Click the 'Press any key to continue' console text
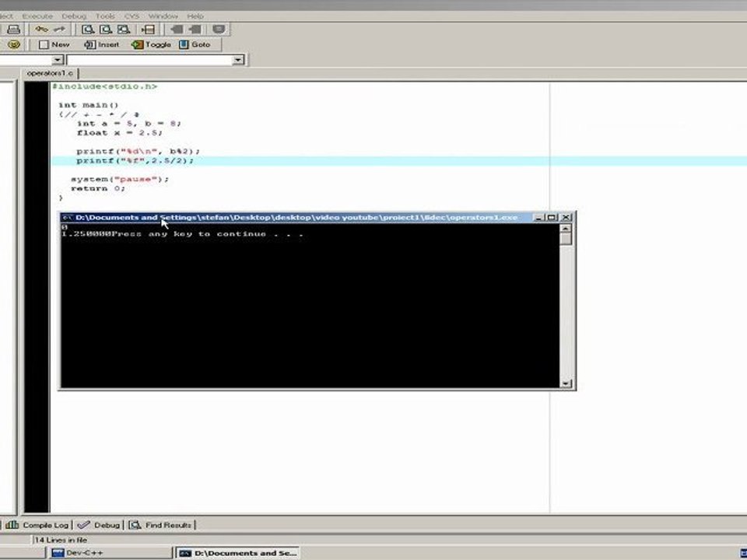This screenshot has width=747, height=560. coord(208,234)
